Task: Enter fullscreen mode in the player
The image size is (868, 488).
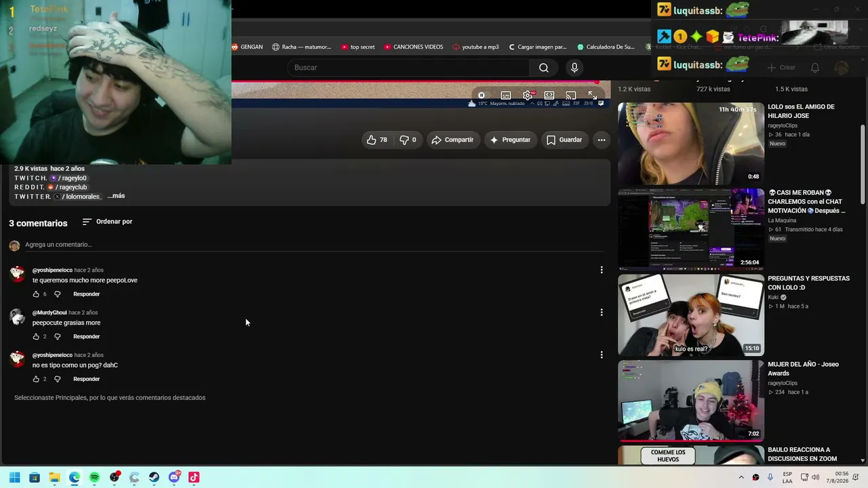Action: 592,96
